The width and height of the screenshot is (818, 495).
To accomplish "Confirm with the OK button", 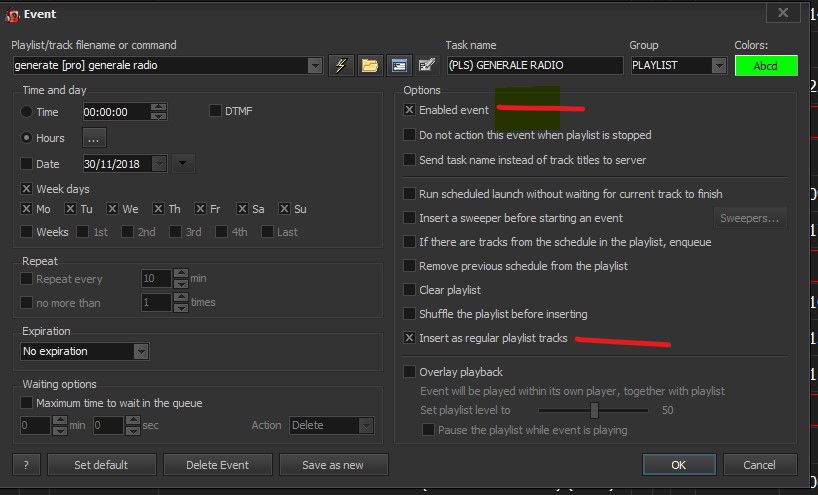I will (x=679, y=465).
